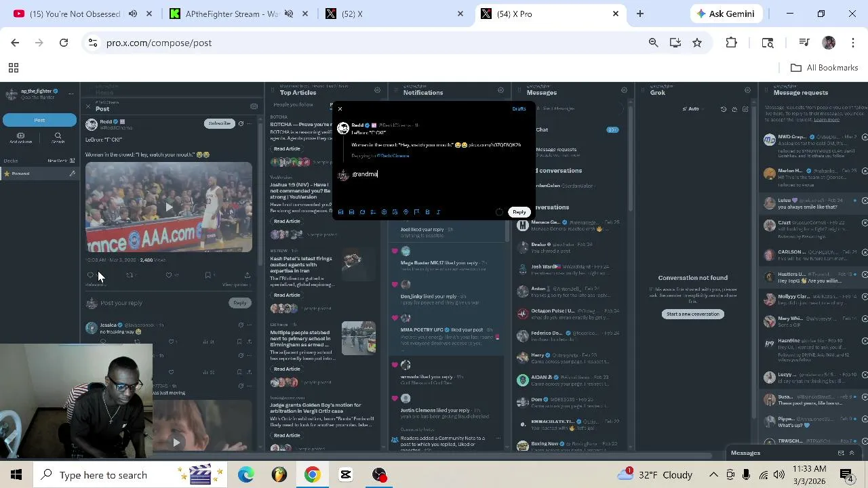Click Read Article under BOTCHA
Image resolution: width=868 pixels, height=488 pixels.
pos(287,148)
